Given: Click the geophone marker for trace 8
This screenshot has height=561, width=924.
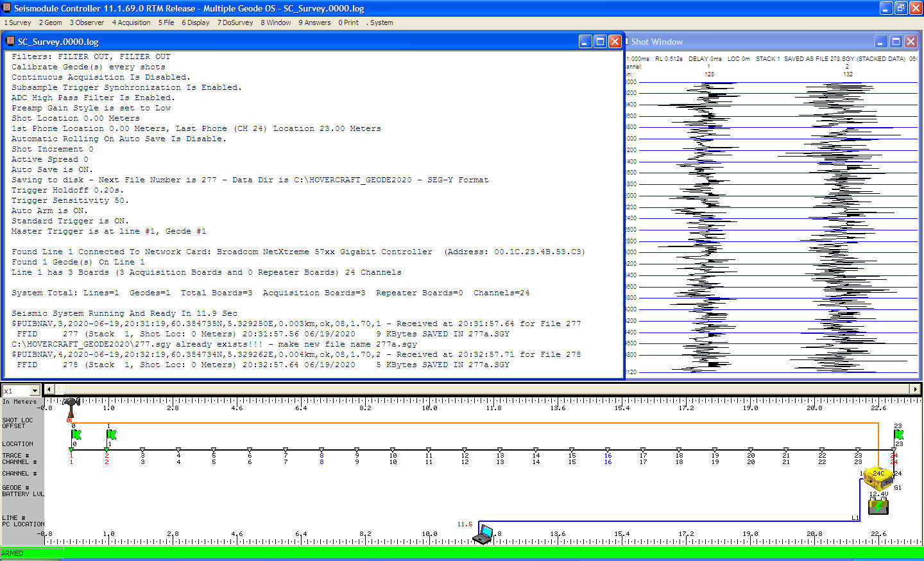Looking at the screenshot, I should [x=321, y=451].
